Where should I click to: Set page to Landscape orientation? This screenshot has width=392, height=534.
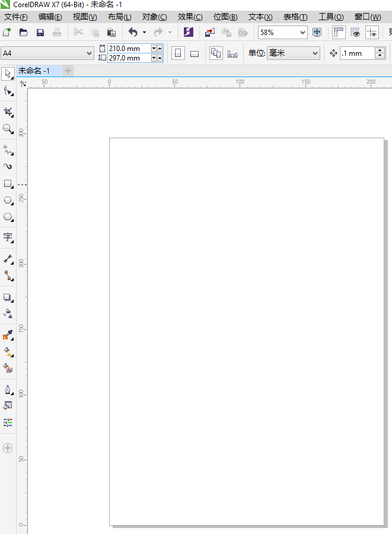(195, 53)
